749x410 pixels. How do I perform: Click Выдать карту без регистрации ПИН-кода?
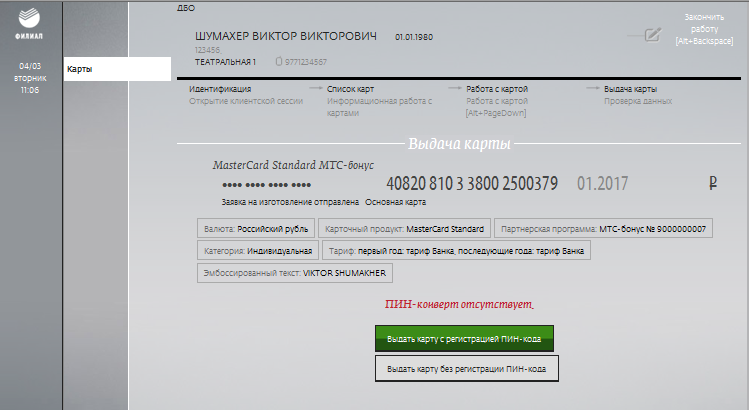tap(467, 368)
